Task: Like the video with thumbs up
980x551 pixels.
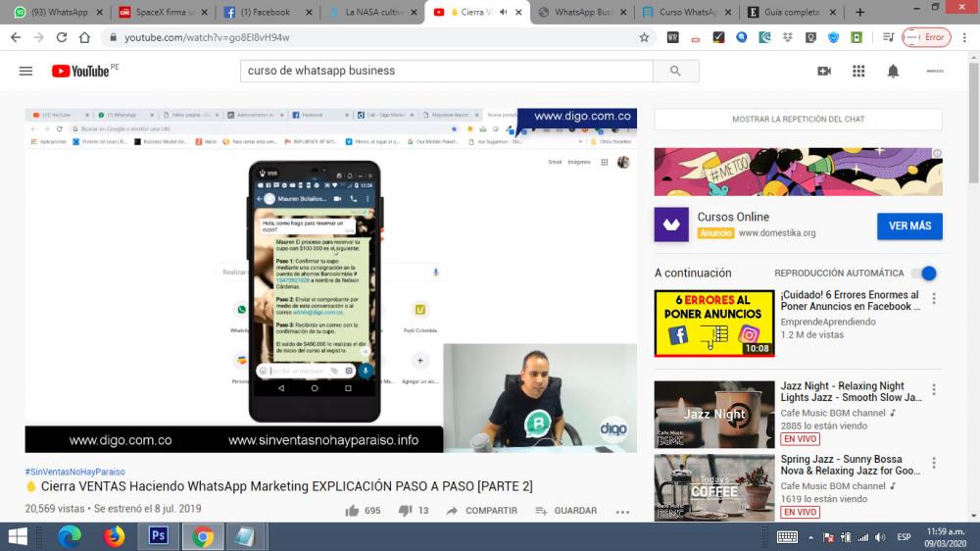Action: pos(352,511)
